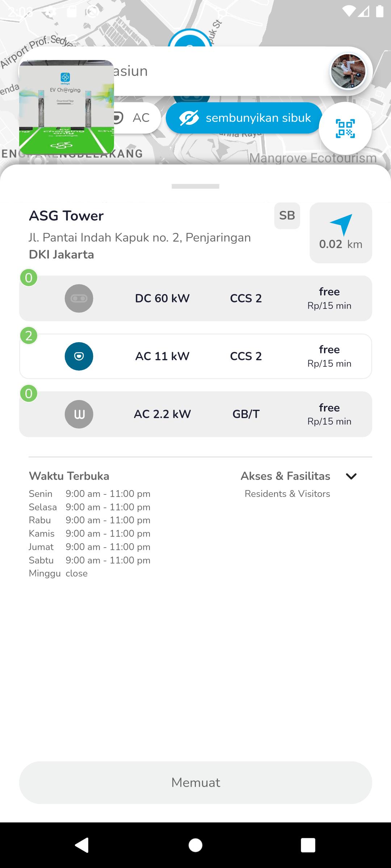This screenshot has width=391, height=868.
Task: Tap the DC 60 kW connector icon
Action: (79, 298)
